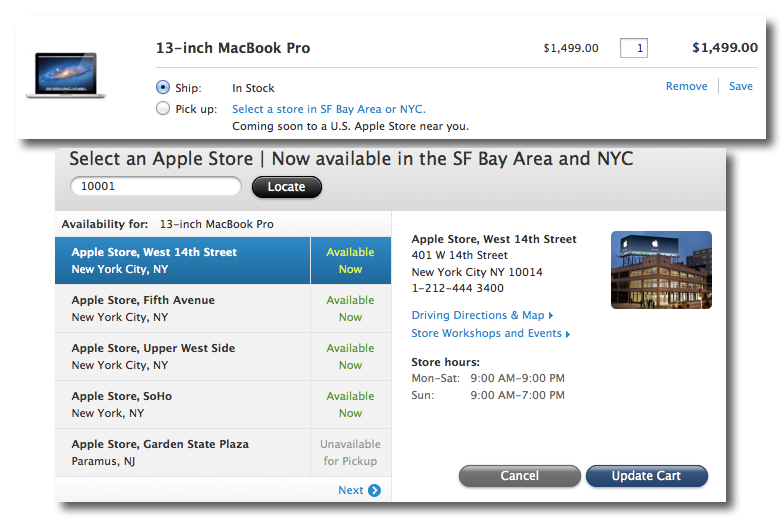
Task: Select Apple Store, SoHo row
Action: [223, 404]
